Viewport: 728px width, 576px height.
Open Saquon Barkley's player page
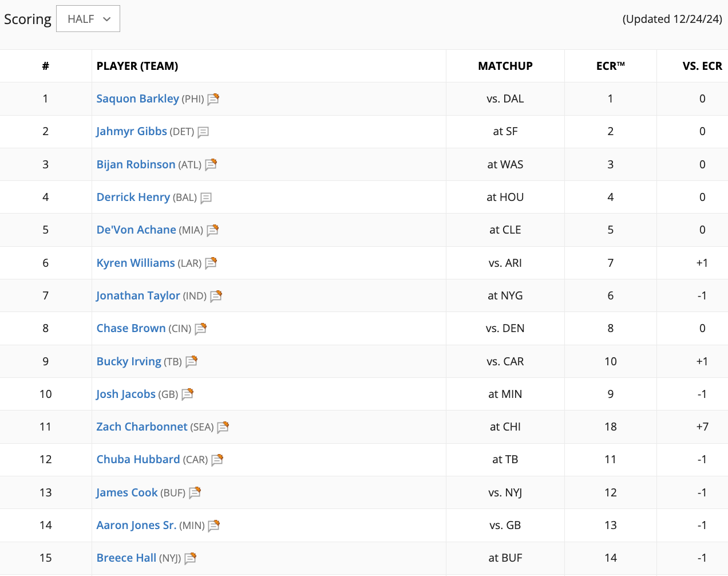tap(137, 98)
